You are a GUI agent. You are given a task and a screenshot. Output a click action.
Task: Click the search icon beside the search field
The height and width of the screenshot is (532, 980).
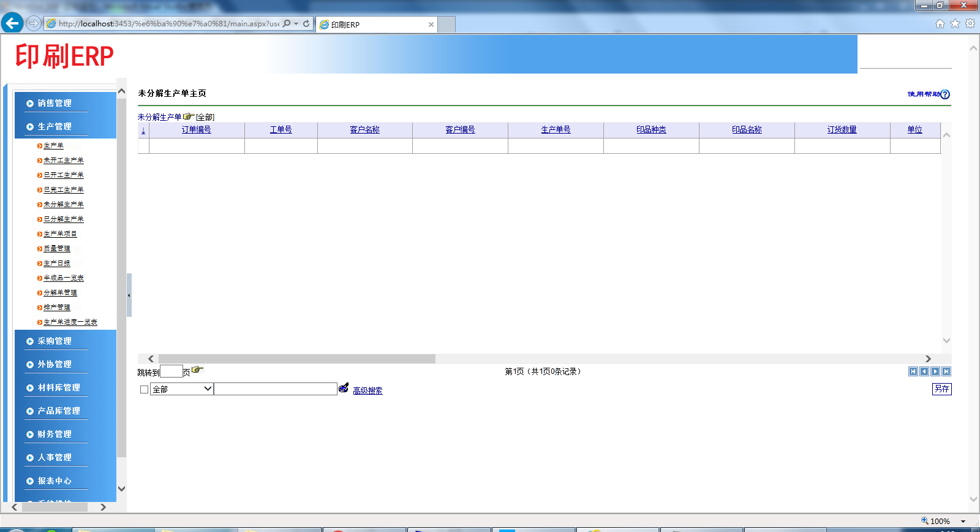[x=344, y=388]
